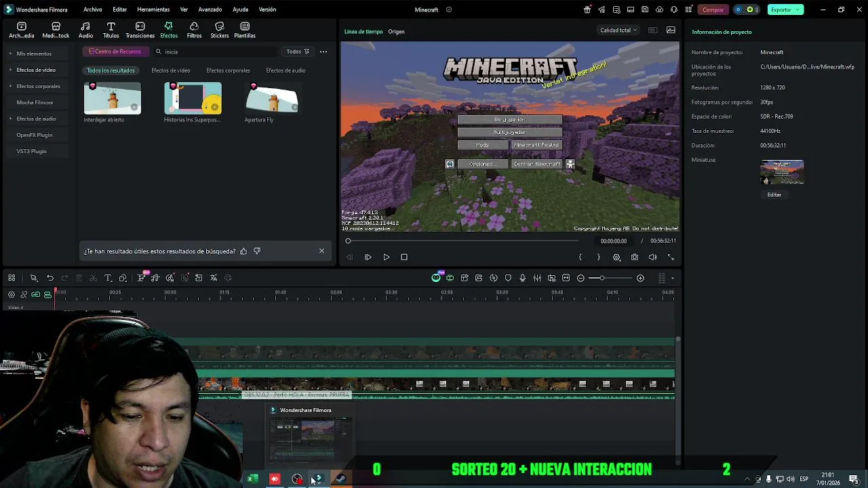The image size is (868, 488).
Task: Click the mark-out brace icon under preview
Action: pyautogui.click(x=598, y=258)
